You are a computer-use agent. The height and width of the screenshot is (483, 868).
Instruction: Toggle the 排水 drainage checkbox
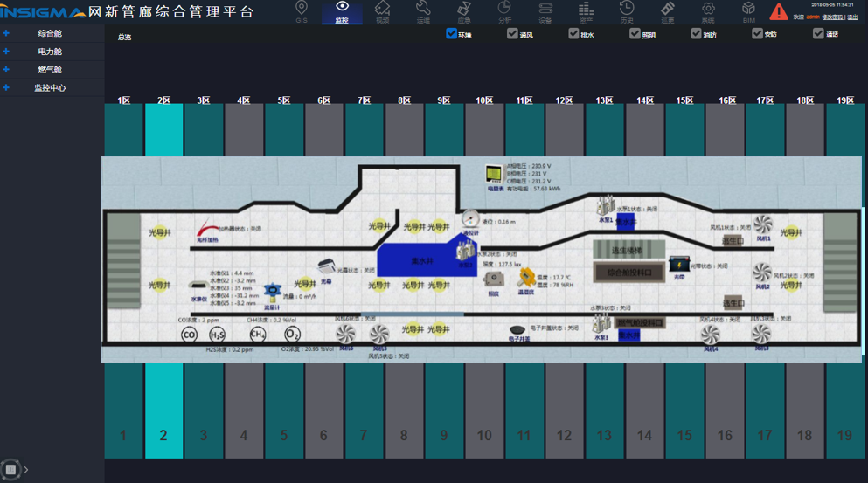(574, 34)
